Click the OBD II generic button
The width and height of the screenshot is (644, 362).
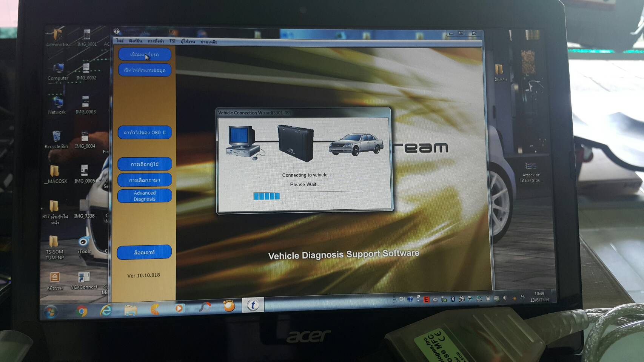[145, 132]
